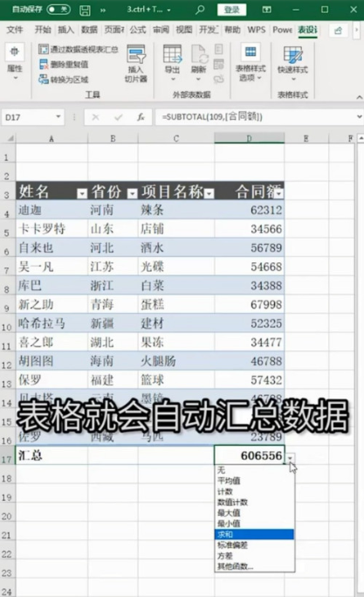Click the Remove Duplicates icon
This screenshot has height=597, width=364.
pos(44,64)
